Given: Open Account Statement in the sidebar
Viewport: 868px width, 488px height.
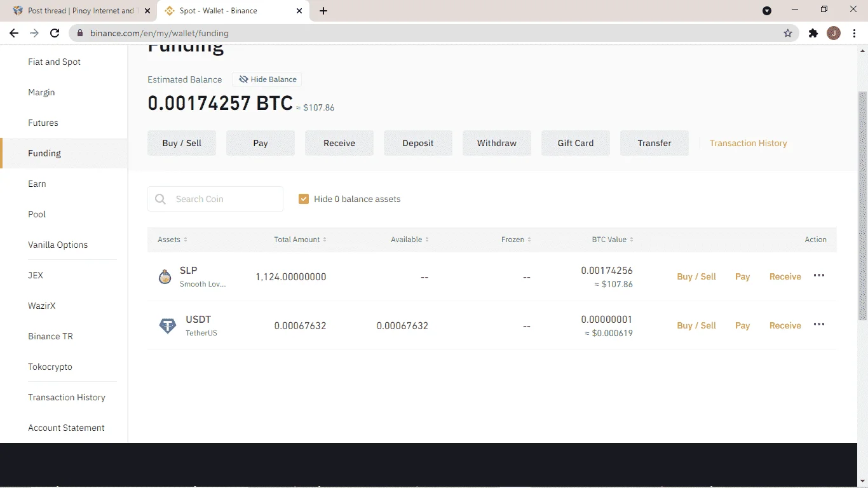Looking at the screenshot, I should click(x=66, y=428).
